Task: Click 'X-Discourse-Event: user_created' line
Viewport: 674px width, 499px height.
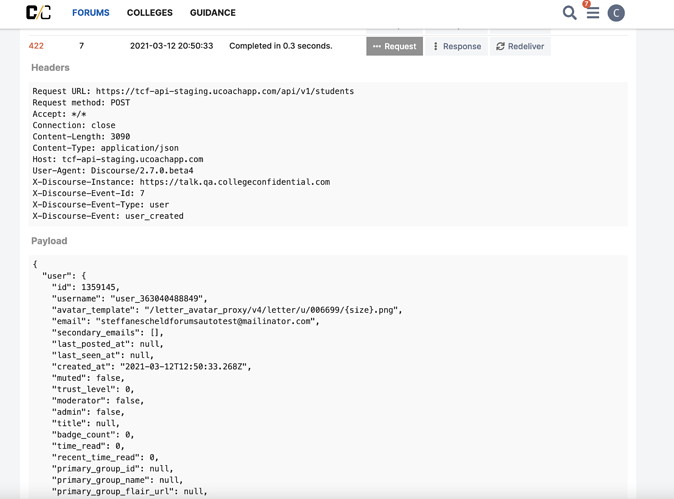Action: click(x=108, y=216)
